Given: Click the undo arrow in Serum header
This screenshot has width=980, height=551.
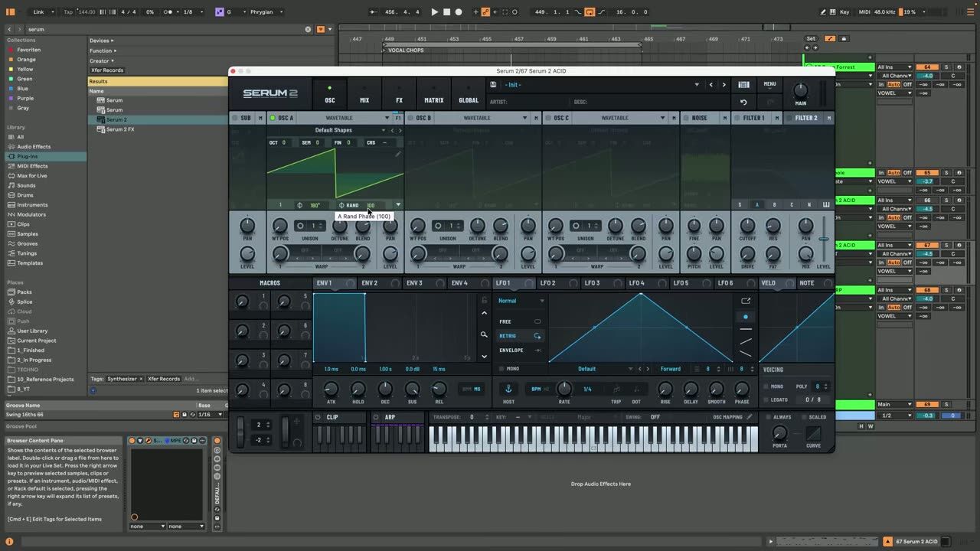Looking at the screenshot, I should (743, 102).
